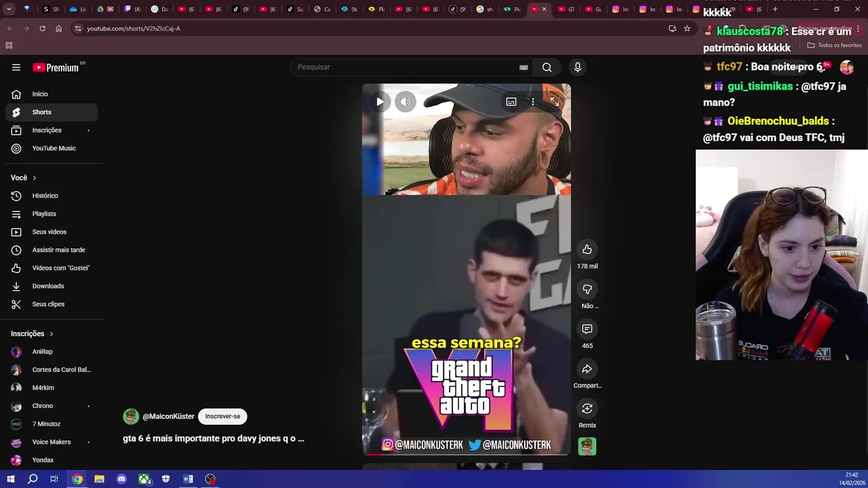Viewport: 868px width, 488px height.
Task: Click the search magnifier button
Action: pos(547,67)
